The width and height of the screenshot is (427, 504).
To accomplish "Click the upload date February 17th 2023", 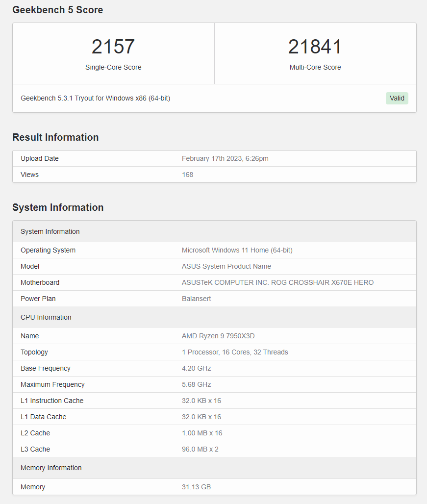I will click(225, 158).
